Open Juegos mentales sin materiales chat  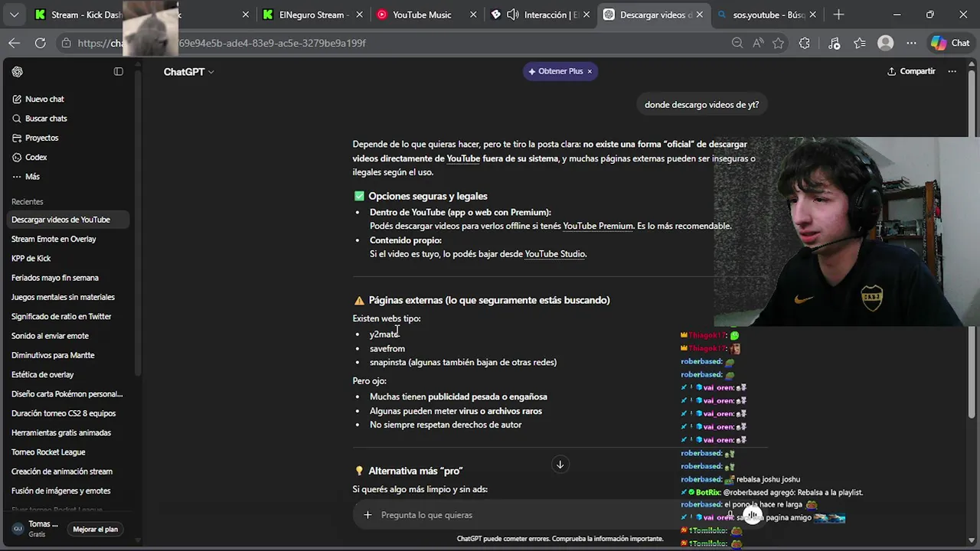pyautogui.click(x=66, y=297)
